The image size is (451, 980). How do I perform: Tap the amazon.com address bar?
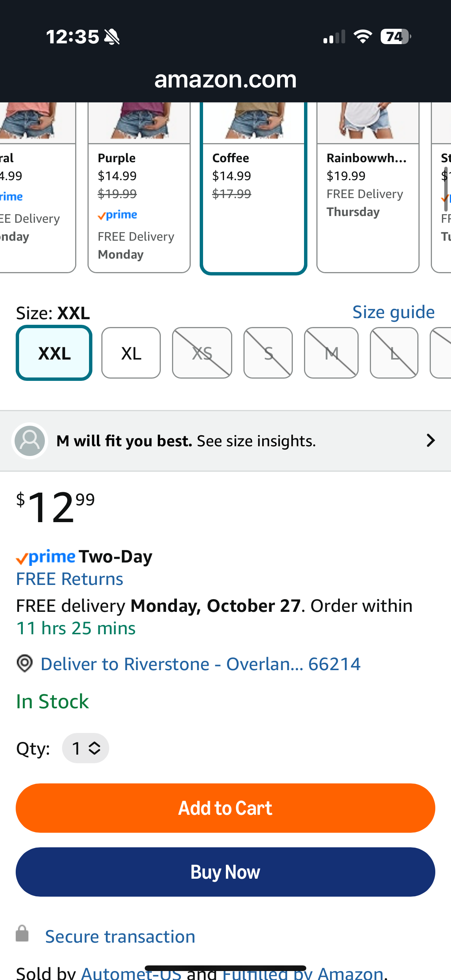point(225,79)
